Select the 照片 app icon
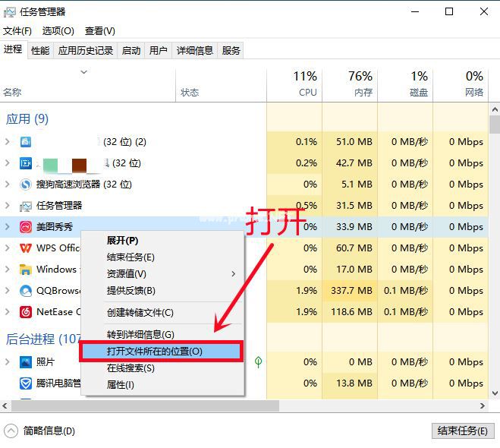Screen dimensions: 500x448 pyautogui.click(x=26, y=362)
